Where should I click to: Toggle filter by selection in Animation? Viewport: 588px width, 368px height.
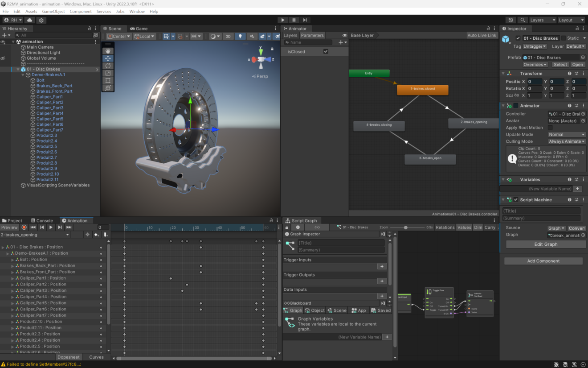[87, 235]
